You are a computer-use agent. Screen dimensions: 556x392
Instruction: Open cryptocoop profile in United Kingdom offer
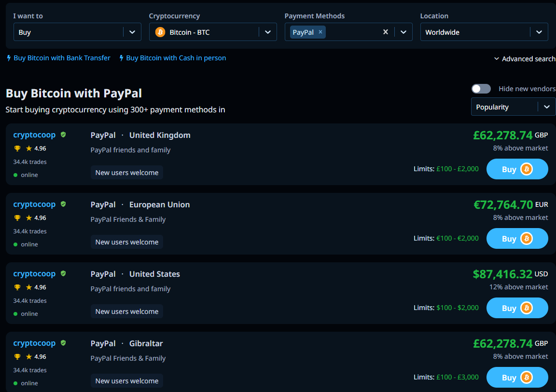(x=34, y=135)
